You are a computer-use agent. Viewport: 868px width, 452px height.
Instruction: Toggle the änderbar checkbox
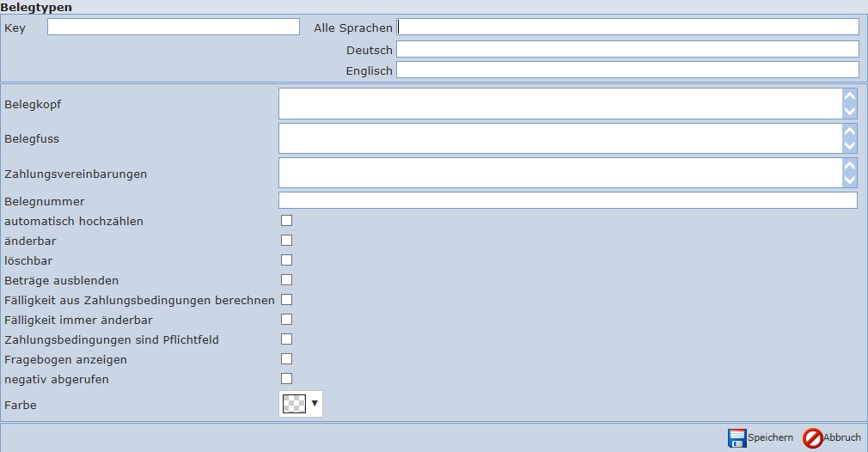(x=287, y=241)
